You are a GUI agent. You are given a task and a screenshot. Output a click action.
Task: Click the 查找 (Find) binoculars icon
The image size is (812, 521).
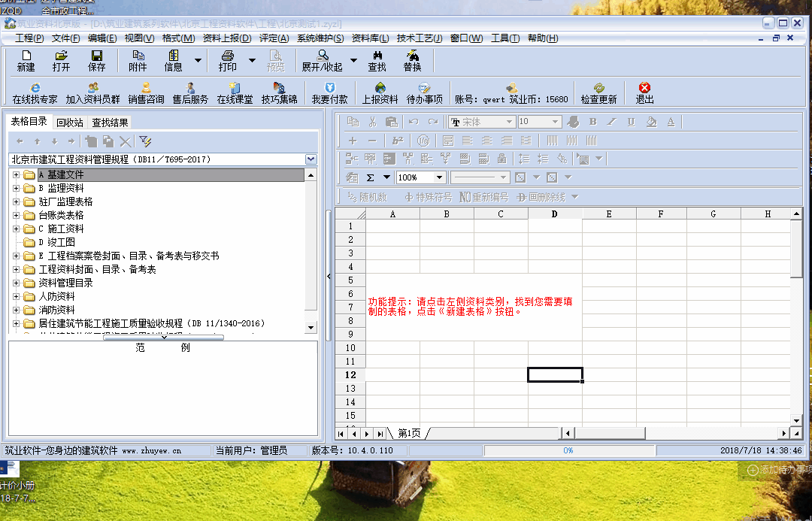(x=377, y=56)
